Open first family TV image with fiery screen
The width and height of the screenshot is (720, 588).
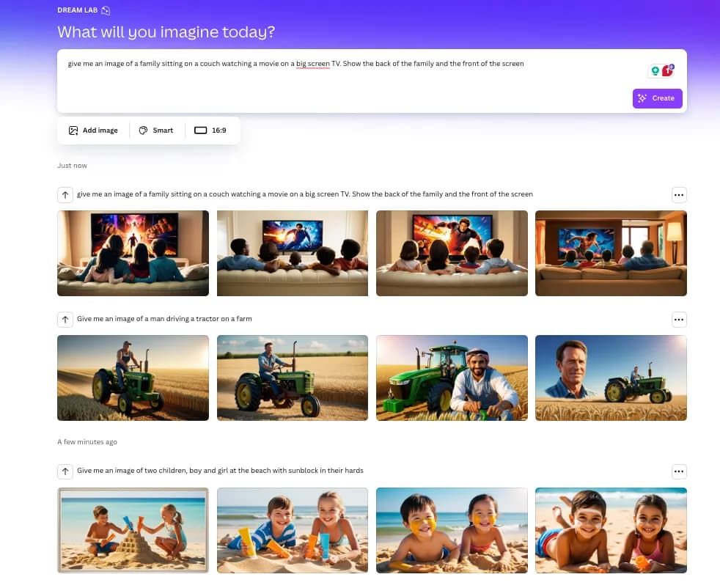tap(133, 254)
